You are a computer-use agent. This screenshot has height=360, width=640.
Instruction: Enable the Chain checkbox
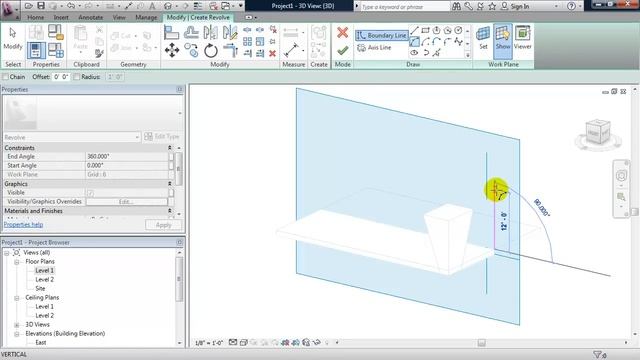pos(5,77)
